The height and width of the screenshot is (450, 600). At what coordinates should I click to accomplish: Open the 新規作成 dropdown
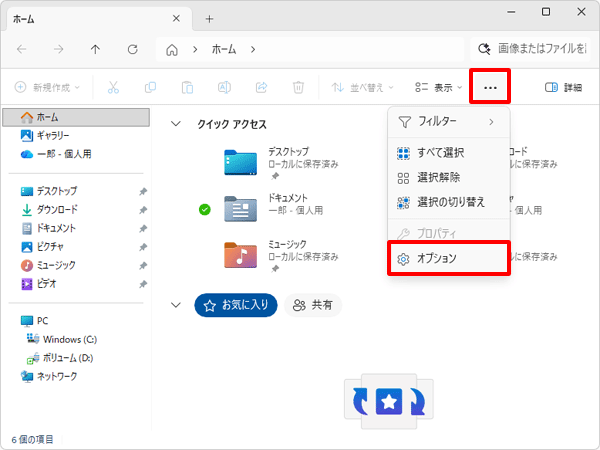tap(47, 88)
